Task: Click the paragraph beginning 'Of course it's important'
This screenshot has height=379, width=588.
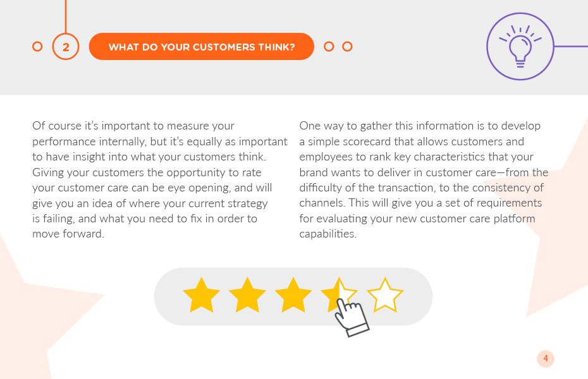Action: tap(160, 180)
